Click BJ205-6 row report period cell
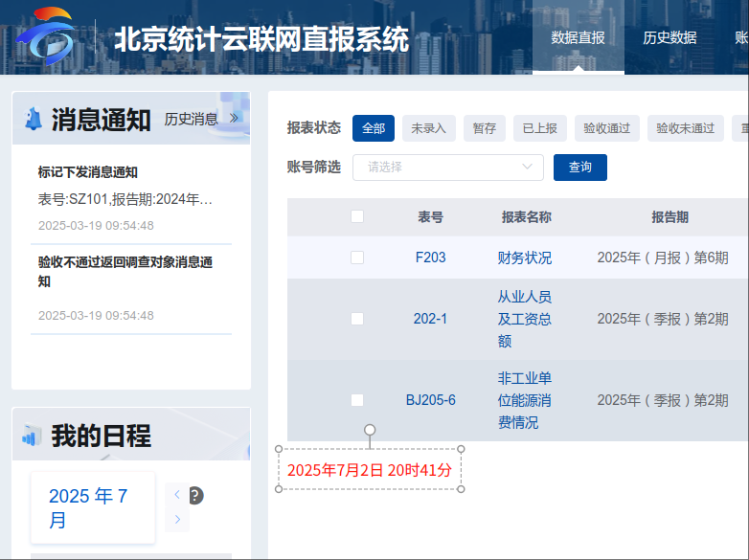This screenshot has height=560, width=749. click(663, 399)
